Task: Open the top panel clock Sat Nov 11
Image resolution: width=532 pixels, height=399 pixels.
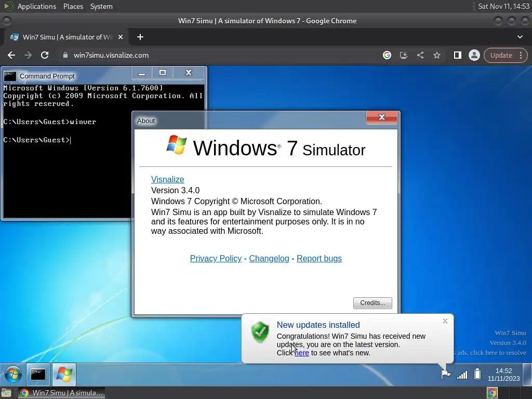Action: click(x=503, y=6)
